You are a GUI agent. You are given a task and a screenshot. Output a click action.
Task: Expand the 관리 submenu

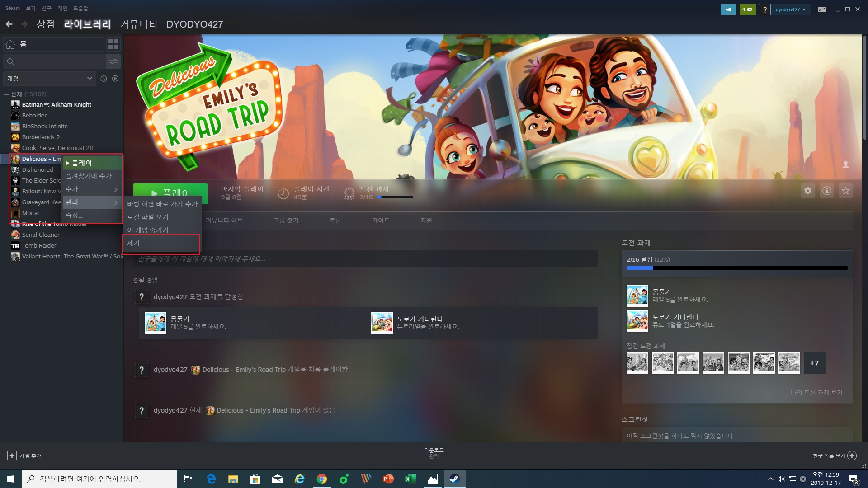(x=92, y=202)
